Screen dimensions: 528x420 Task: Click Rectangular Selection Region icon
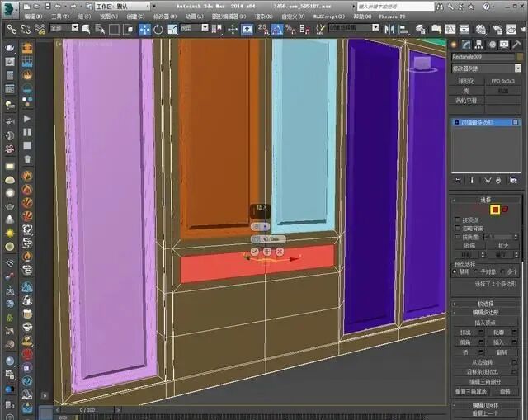point(114,30)
